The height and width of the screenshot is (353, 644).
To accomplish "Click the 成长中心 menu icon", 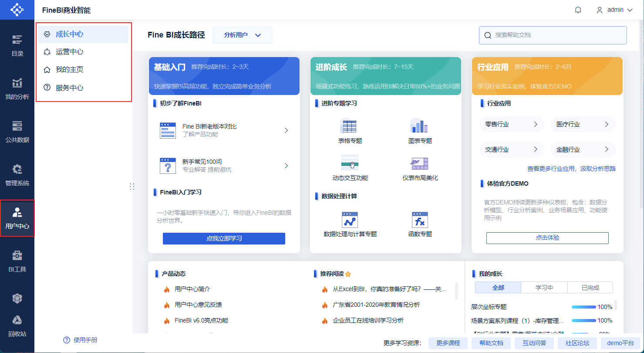I will [47, 34].
